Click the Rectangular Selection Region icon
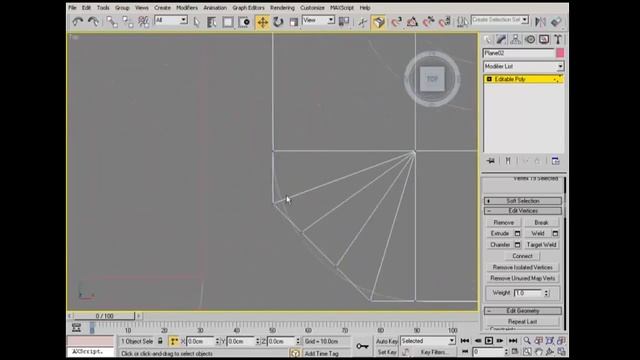Image resolution: width=640 pixels, height=360 pixels. tap(228, 22)
